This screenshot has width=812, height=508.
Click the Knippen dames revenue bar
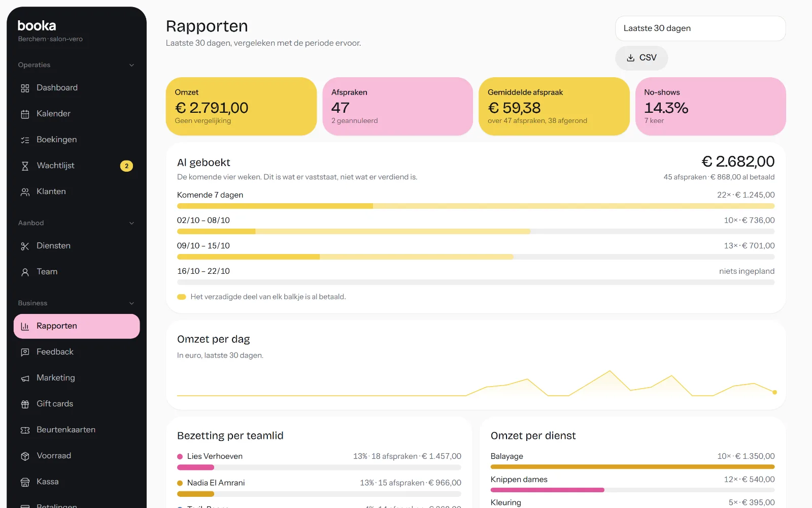click(x=632, y=490)
